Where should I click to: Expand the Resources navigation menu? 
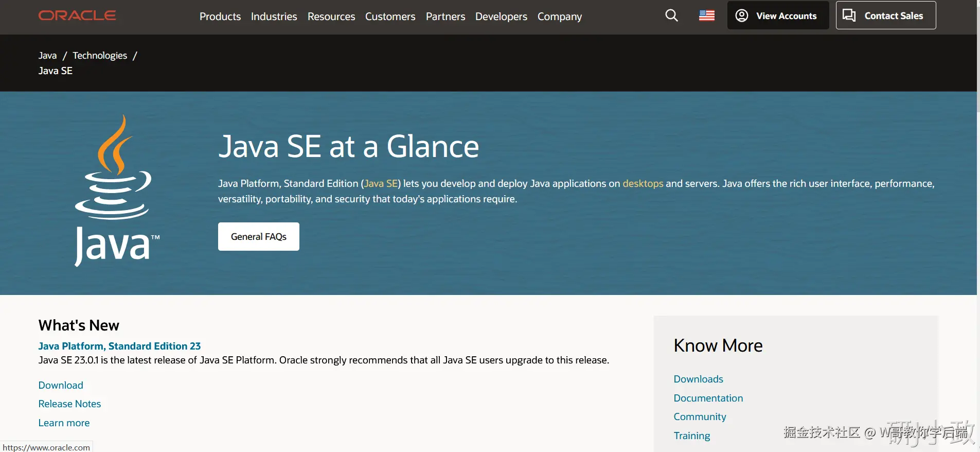click(331, 16)
